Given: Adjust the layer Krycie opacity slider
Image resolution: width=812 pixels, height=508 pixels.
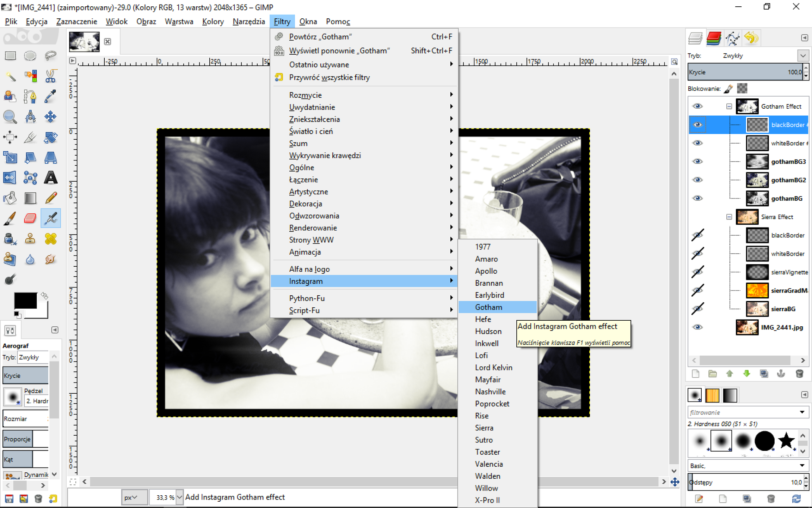Looking at the screenshot, I should pyautogui.click(x=745, y=72).
